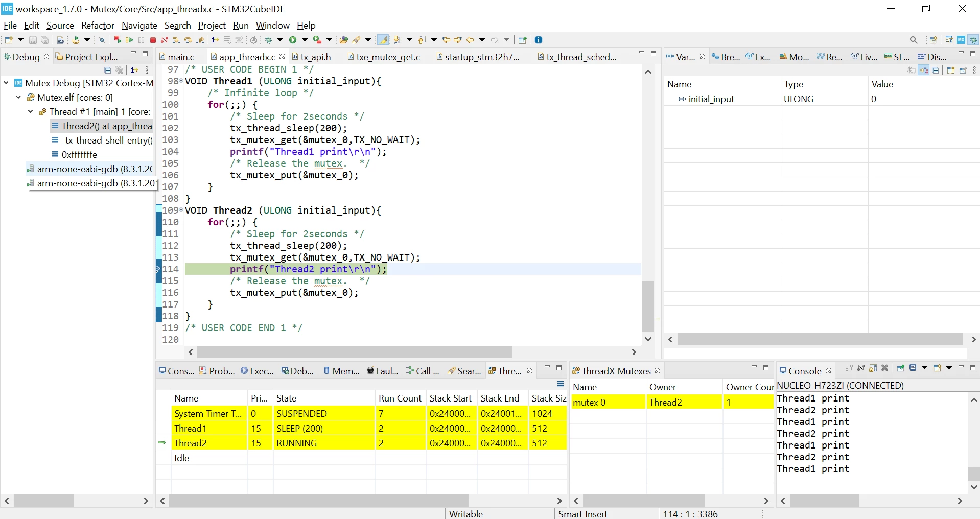
Task: Collapse the Thread #1 main node
Action: pyautogui.click(x=30, y=111)
